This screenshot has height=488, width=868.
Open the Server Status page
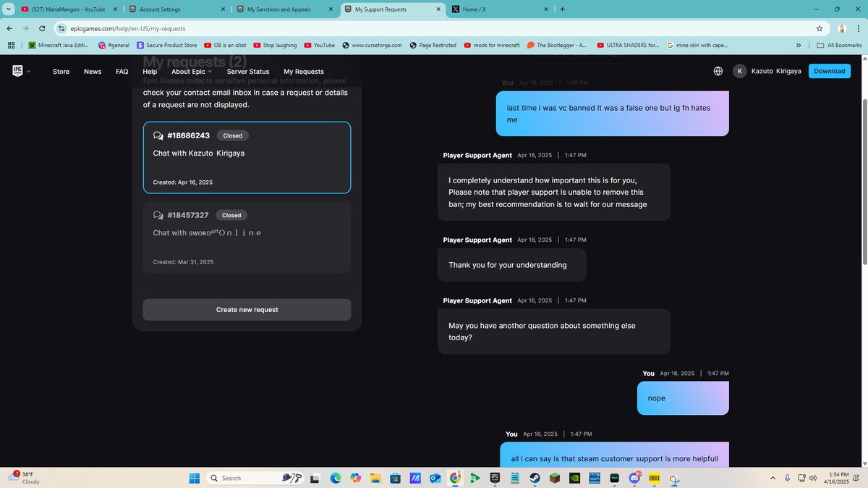[248, 72]
